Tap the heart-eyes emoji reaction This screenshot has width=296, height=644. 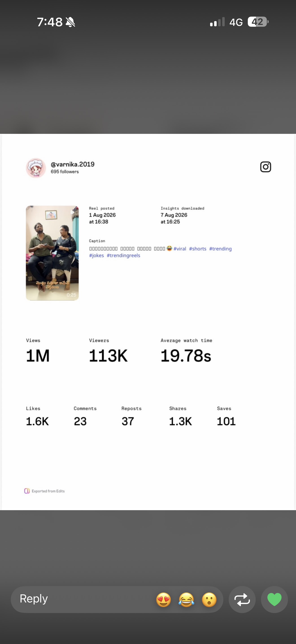[163, 600]
